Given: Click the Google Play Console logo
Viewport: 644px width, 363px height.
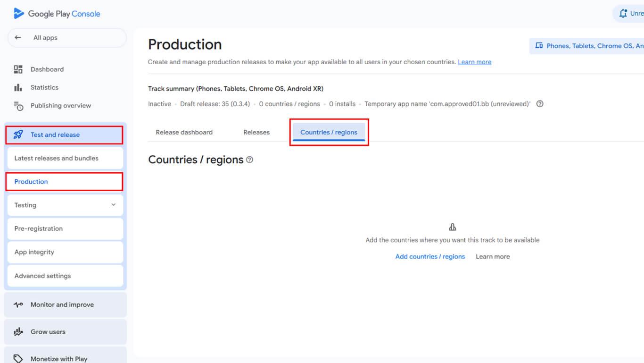Looking at the screenshot, I should click(57, 14).
